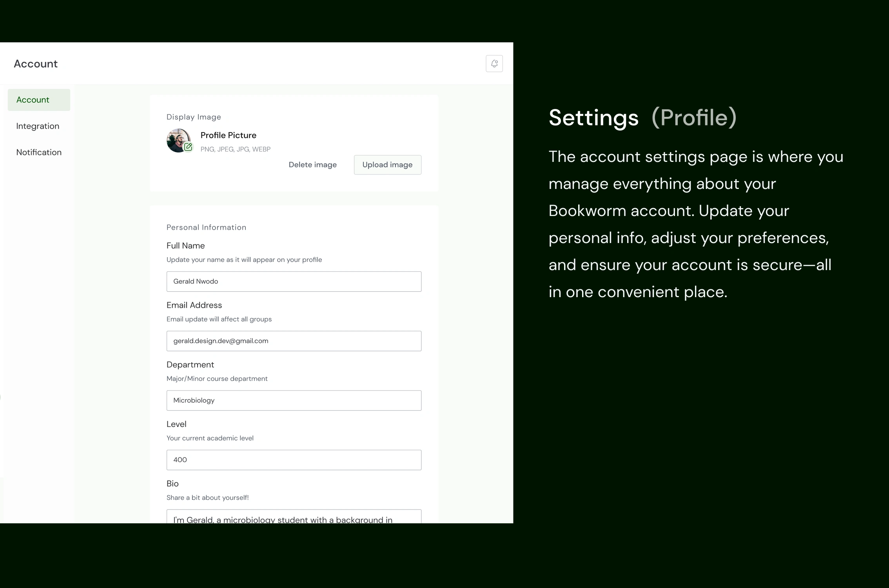Image resolution: width=889 pixels, height=588 pixels.
Task: Click the profile picture avatar thumbnail
Action: [177, 139]
